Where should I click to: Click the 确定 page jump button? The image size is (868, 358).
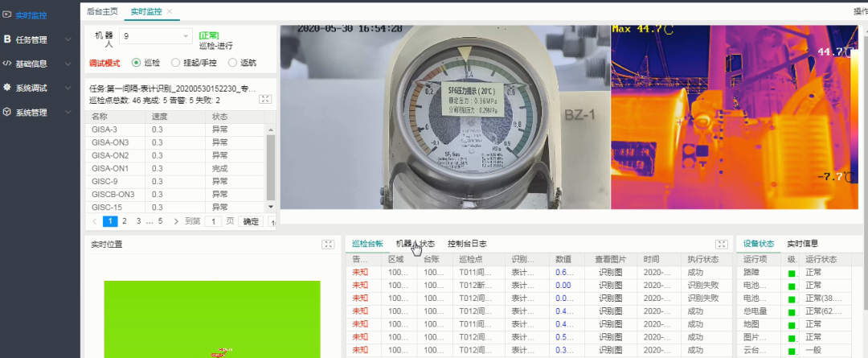pos(252,221)
